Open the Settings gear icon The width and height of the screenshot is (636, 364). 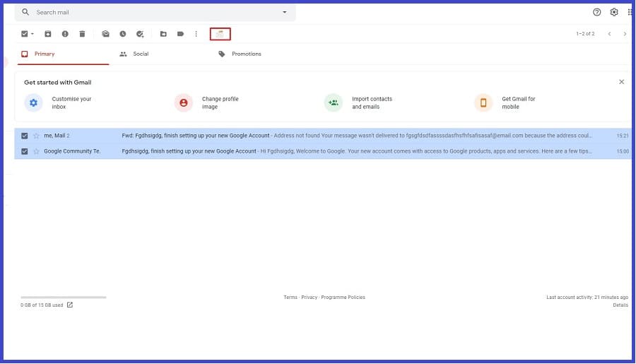pyautogui.click(x=614, y=12)
